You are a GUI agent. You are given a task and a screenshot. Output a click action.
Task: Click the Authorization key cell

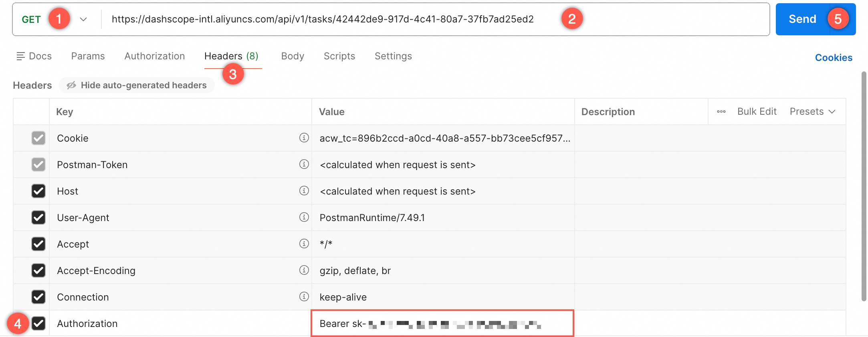pos(180,323)
